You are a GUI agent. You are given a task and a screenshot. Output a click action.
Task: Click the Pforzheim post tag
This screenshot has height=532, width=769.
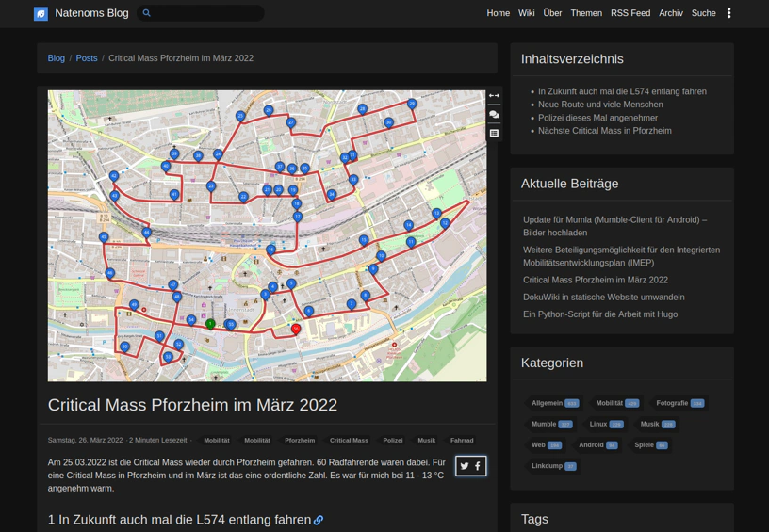pyautogui.click(x=300, y=441)
